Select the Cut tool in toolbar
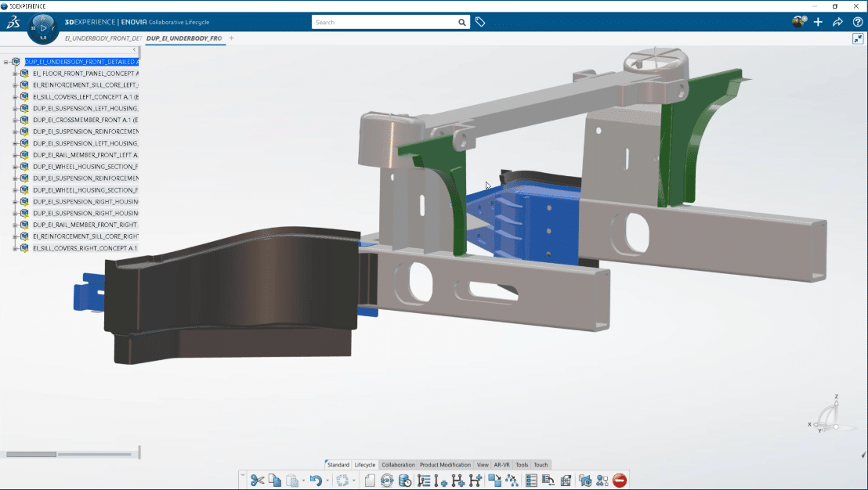This screenshot has width=868, height=490. [259, 480]
